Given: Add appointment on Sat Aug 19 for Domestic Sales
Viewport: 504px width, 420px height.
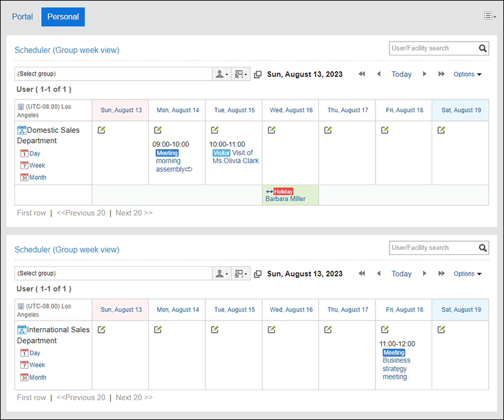Looking at the screenshot, I should tap(442, 130).
